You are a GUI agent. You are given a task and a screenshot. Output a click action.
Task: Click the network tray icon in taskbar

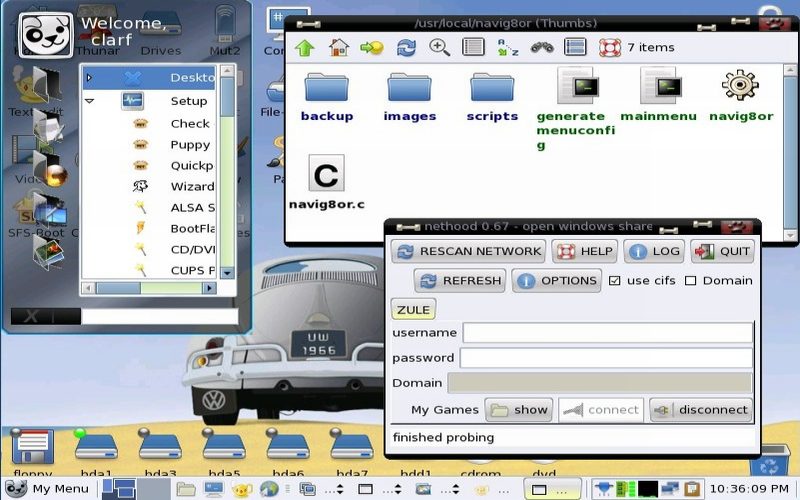[603, 489]
